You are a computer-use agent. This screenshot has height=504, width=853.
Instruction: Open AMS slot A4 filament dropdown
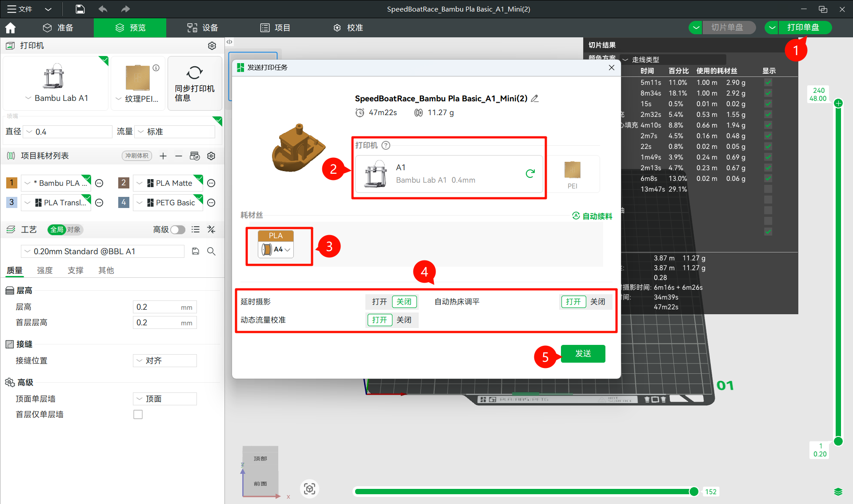pos(276,249)
